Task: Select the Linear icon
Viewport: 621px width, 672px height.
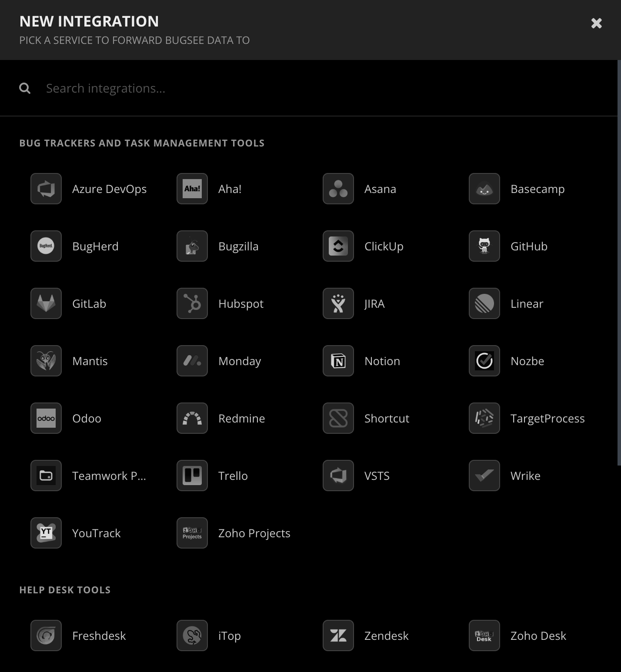Action: (484, 303)
